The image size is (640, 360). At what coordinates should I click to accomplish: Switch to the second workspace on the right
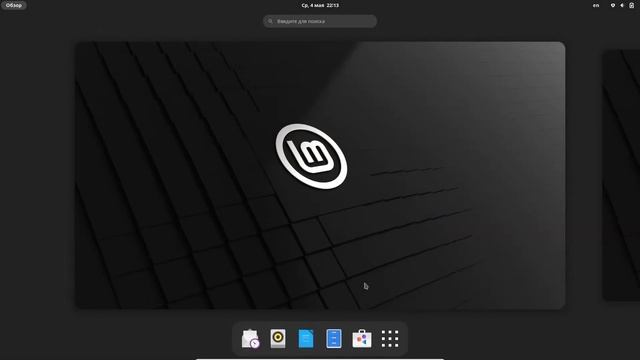[x=621, y=175]
